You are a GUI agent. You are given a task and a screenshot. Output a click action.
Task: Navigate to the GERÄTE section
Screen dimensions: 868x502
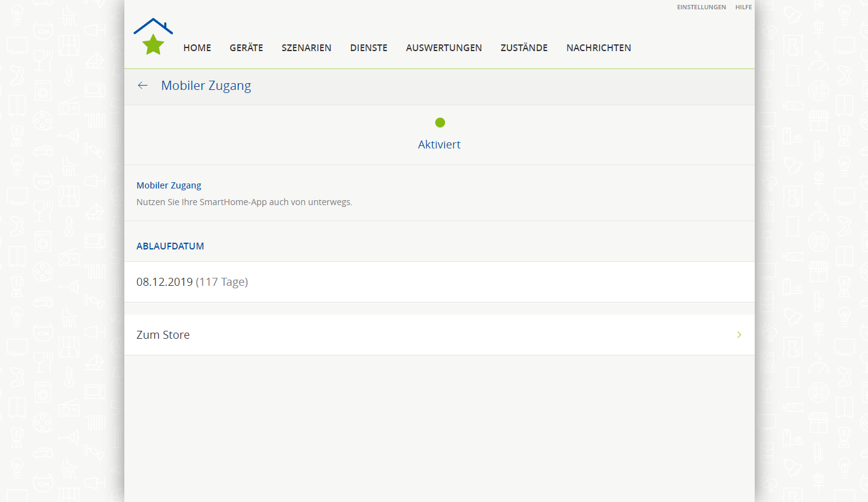(x=246, y=48)
